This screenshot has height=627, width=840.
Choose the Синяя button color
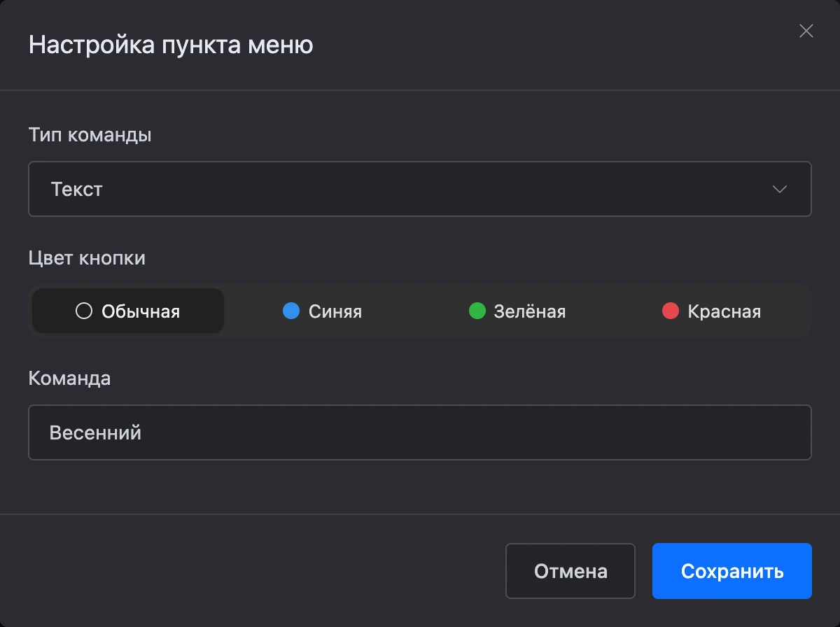point(323,311)
